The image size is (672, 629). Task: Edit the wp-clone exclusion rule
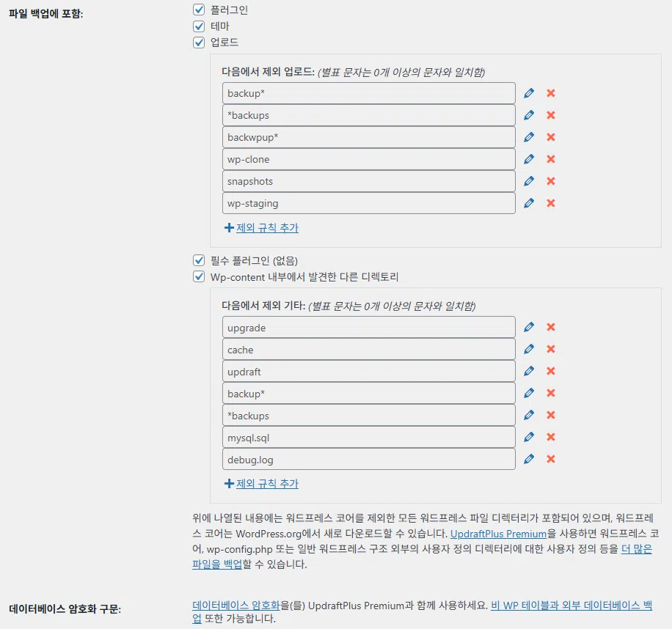(x=529, y=159)
